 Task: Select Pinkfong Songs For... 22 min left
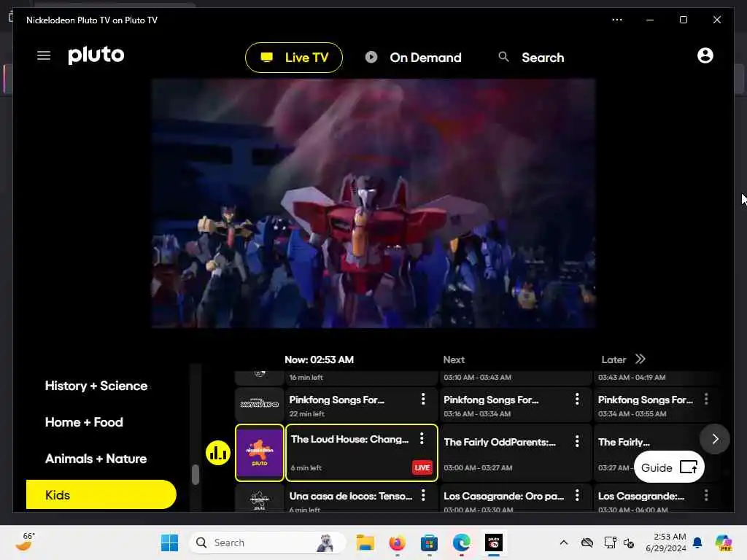[362, 405]
